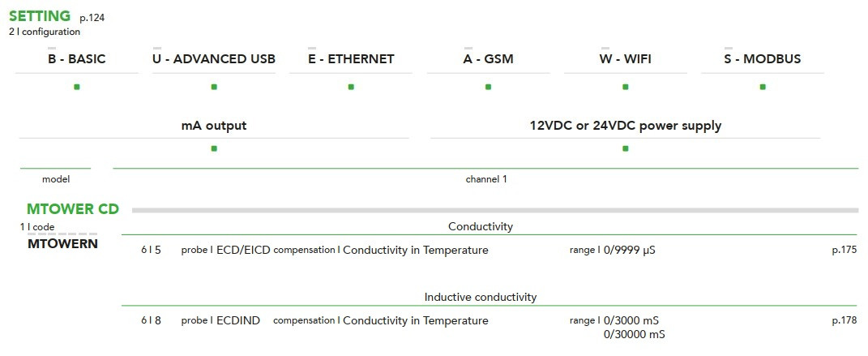
Task: Follow the p.175 page link
Action: pyautogui.click(x=844, y=250)
